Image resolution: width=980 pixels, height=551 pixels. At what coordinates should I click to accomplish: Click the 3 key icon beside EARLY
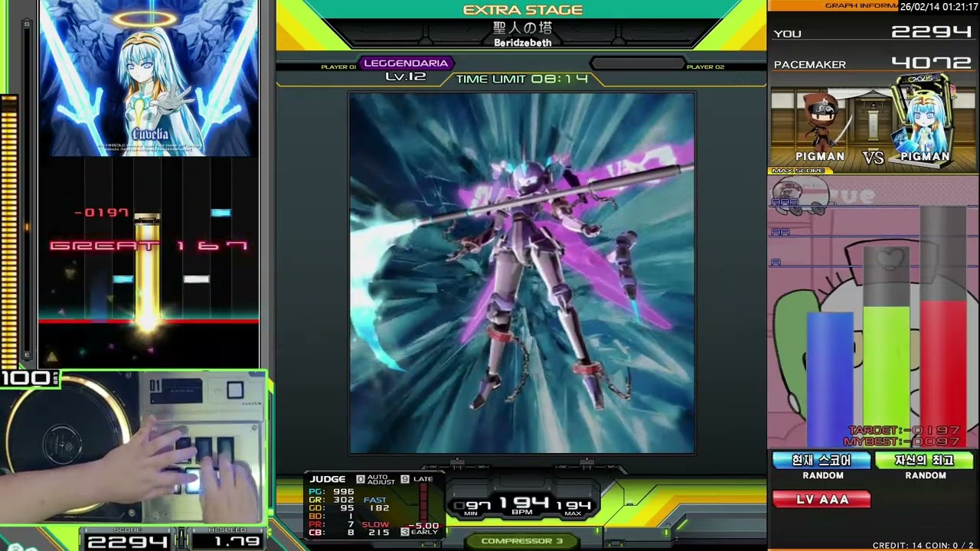(405, 532)
